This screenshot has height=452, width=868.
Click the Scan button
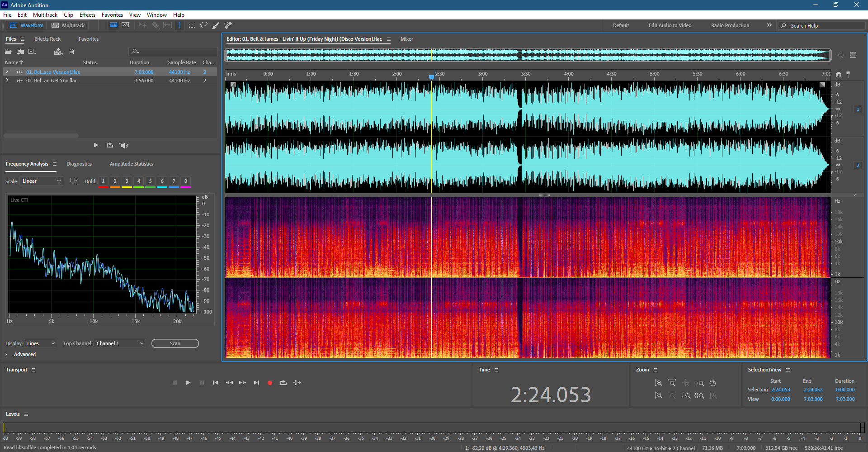pos(175,343)
